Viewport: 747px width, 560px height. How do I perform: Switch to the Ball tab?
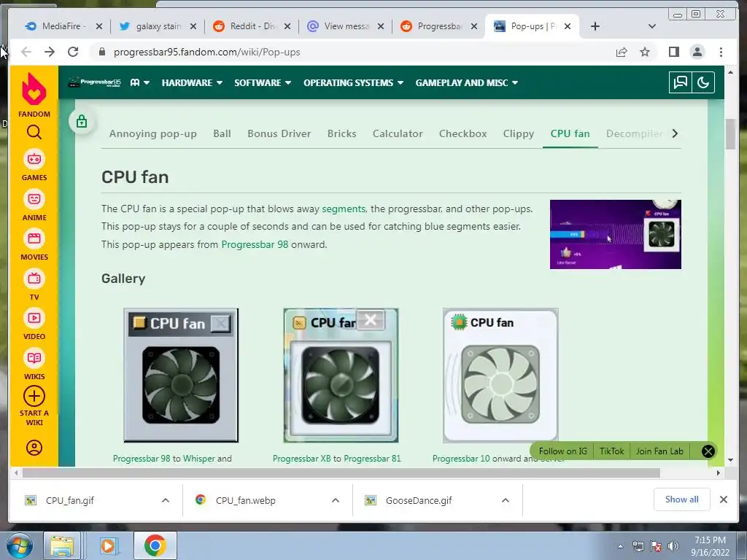point(222,134)
